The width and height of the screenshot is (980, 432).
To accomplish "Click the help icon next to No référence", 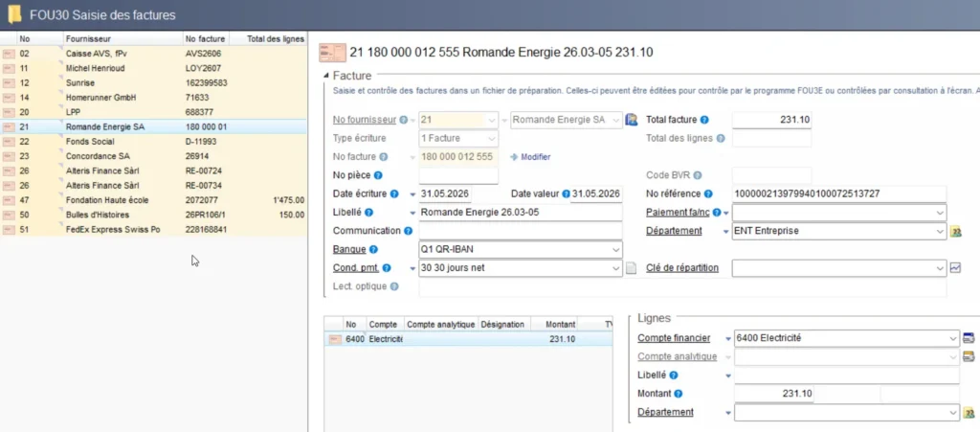I will [708, 193].
